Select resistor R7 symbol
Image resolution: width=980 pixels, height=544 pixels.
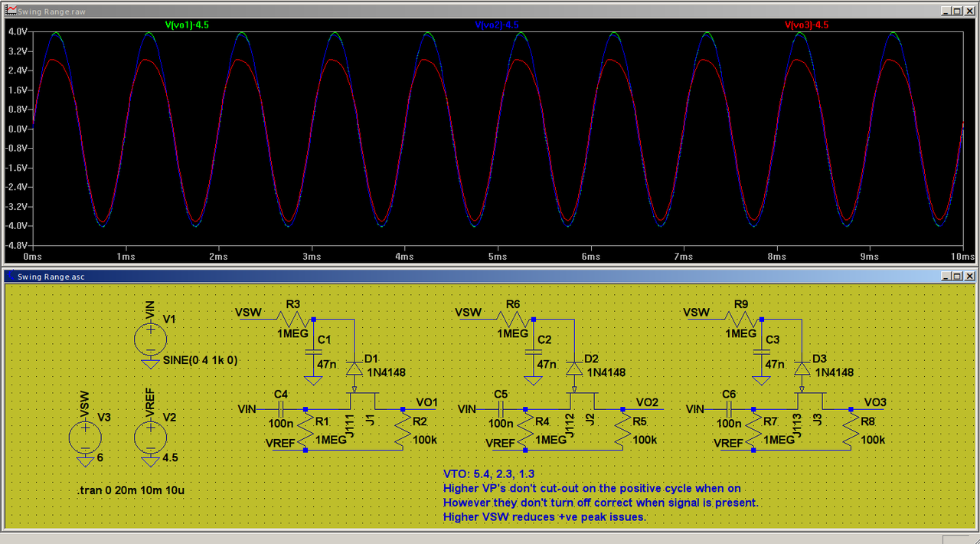pos(754,430)
